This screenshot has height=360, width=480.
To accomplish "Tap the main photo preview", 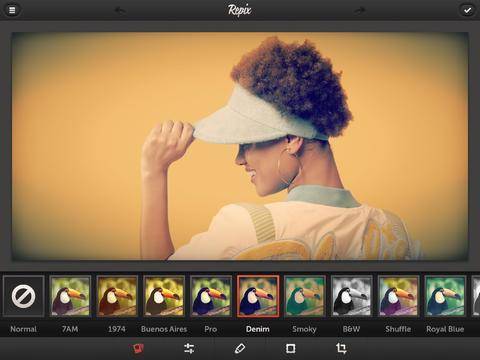I will coord(240,146).
